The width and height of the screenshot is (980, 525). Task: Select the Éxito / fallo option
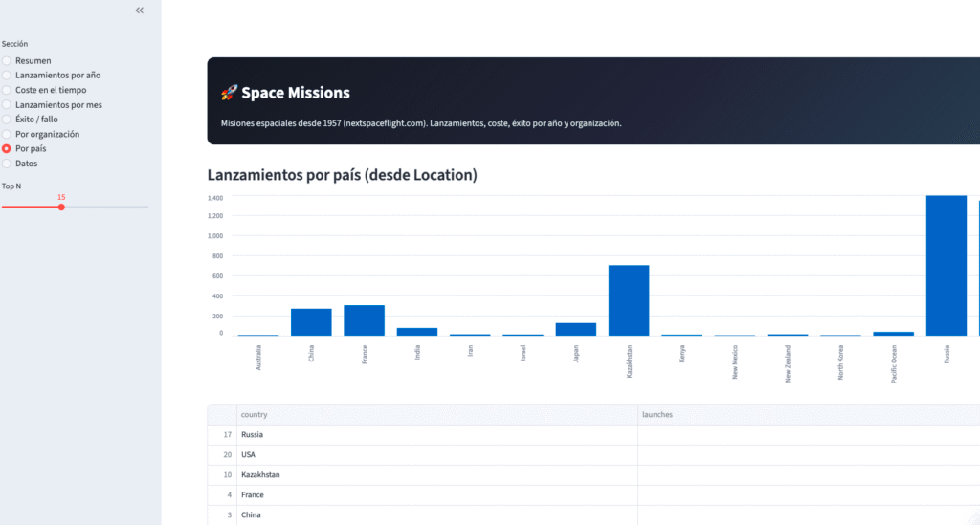(x=7, y=120)
